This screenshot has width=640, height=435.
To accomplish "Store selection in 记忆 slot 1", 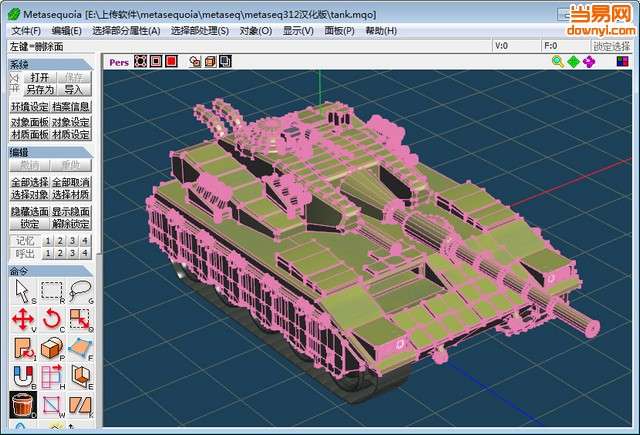I will tap(48, 241).
